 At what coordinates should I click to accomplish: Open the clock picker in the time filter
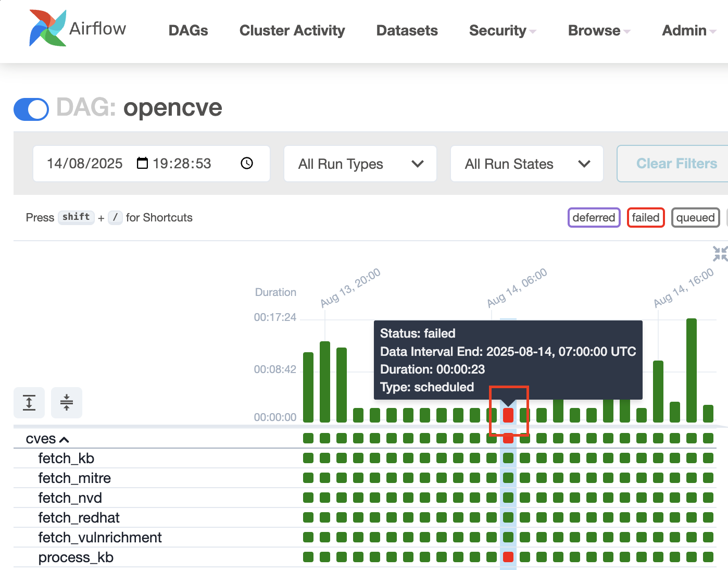[x=246, y=163]
